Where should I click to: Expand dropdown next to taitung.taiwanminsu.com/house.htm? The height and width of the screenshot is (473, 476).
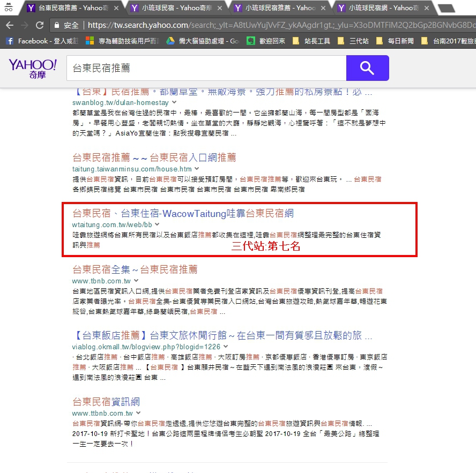point(197,168)
